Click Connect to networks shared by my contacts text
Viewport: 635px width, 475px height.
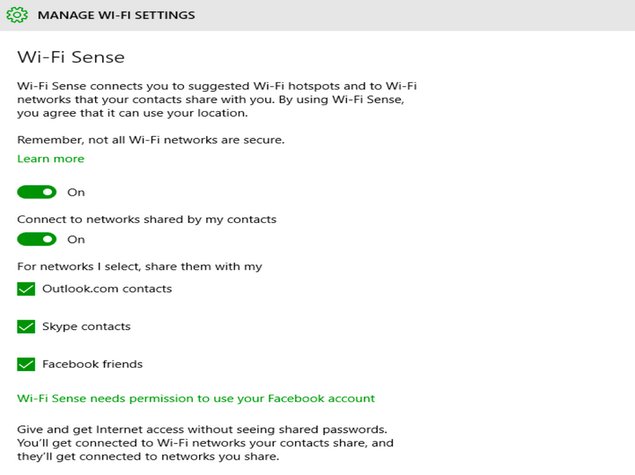click(x=147, y=219)
